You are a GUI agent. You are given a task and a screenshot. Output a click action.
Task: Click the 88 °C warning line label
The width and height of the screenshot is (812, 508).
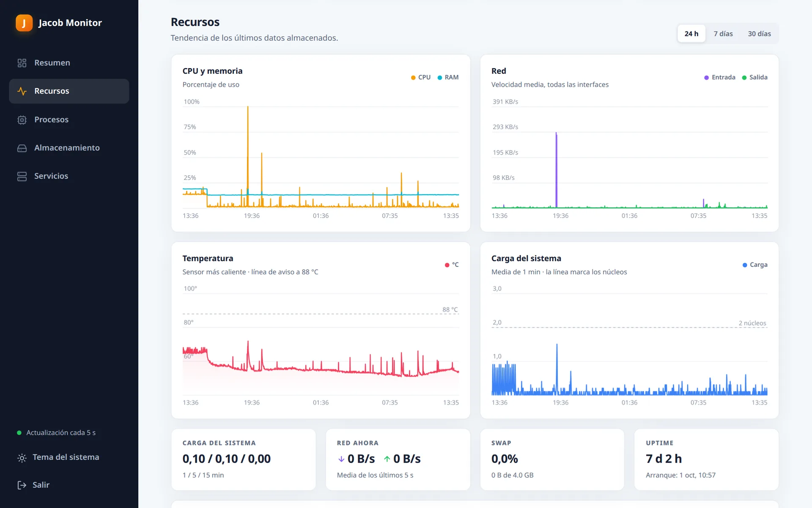coord(450,309)
